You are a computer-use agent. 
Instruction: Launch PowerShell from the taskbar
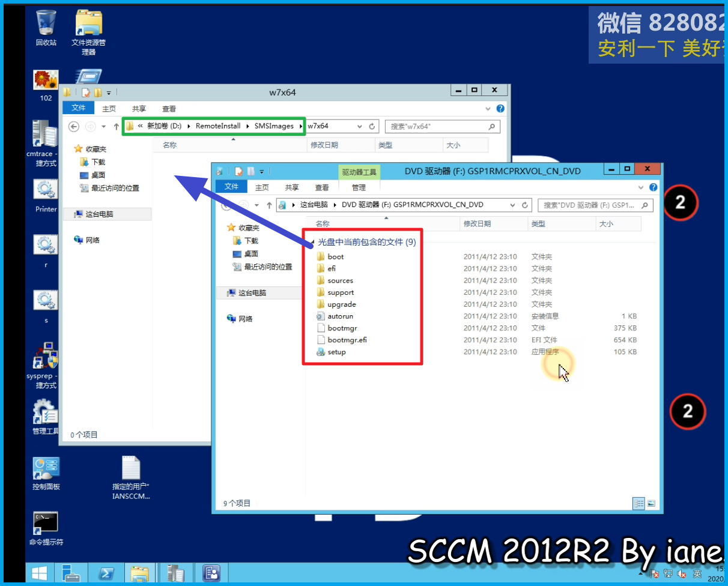pos(106,573)
